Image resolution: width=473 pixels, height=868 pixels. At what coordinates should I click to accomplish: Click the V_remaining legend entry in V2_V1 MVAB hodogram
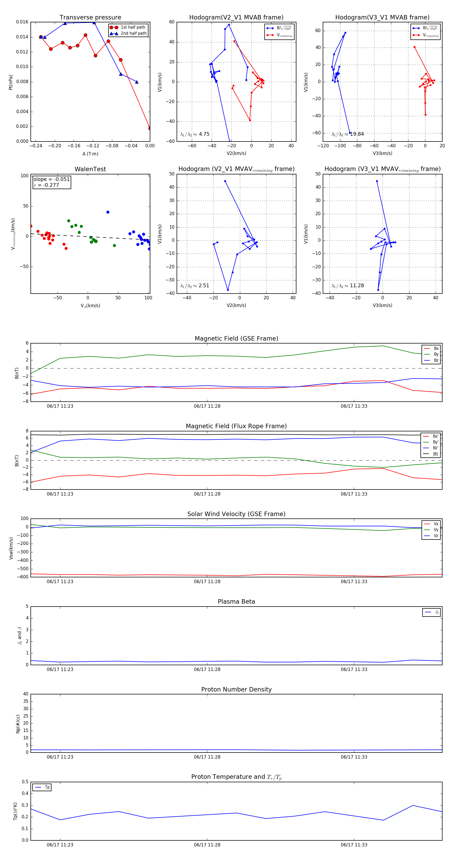point(279,35)
